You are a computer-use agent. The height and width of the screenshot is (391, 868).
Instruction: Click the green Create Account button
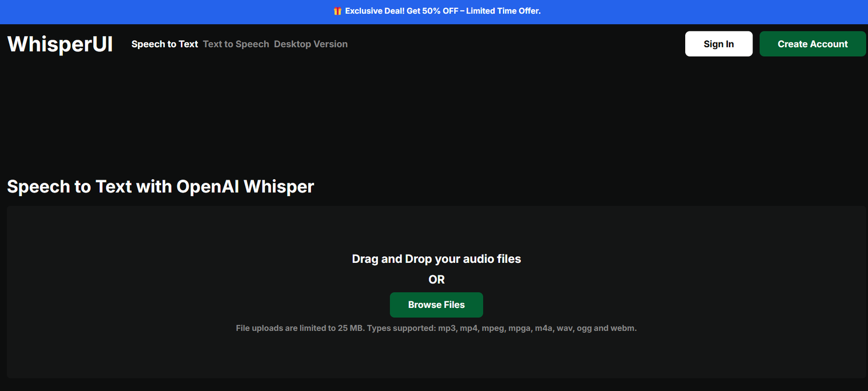click(812, 44)
